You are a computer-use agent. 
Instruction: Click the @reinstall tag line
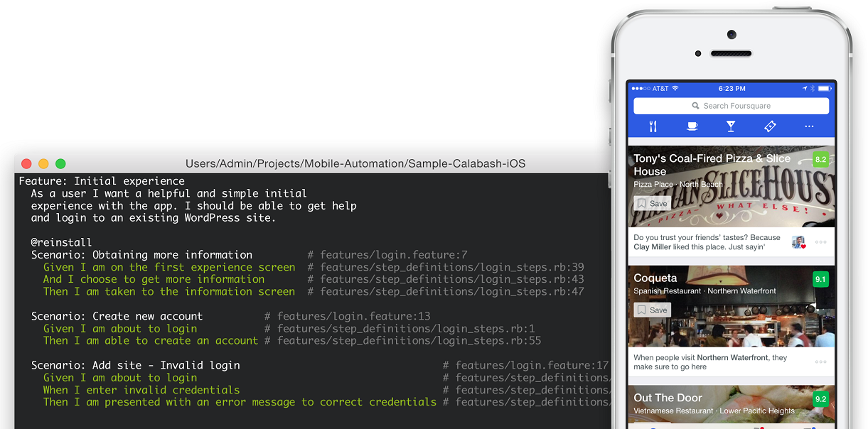click(62, 242)
